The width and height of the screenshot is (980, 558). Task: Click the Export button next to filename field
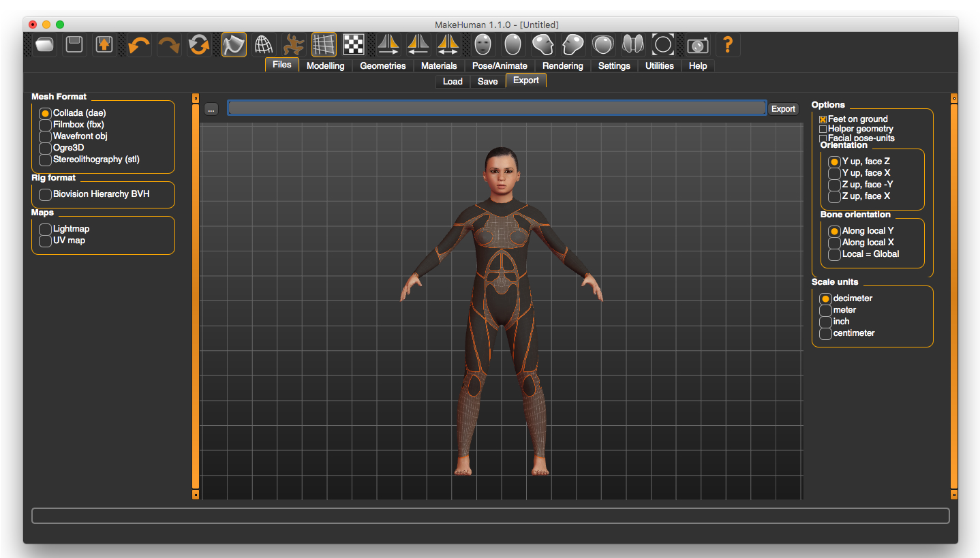click(x=783, y=108)
